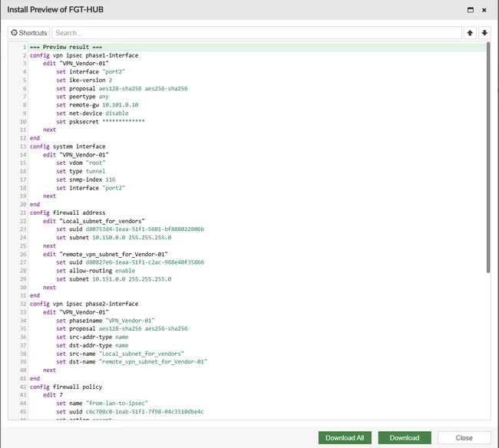Click the Download All button
Screen dimensions: 499x448
click(x=345, y=438)
